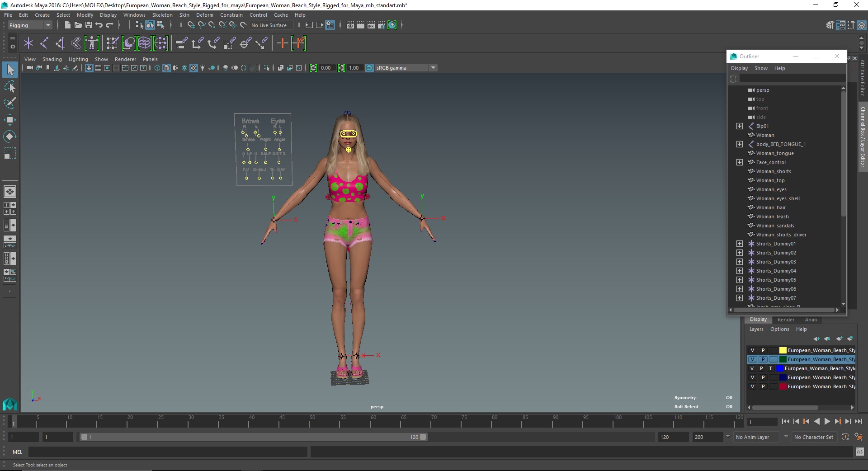Click the Play forwards button

pyautogui.click(x=827, y=421)
